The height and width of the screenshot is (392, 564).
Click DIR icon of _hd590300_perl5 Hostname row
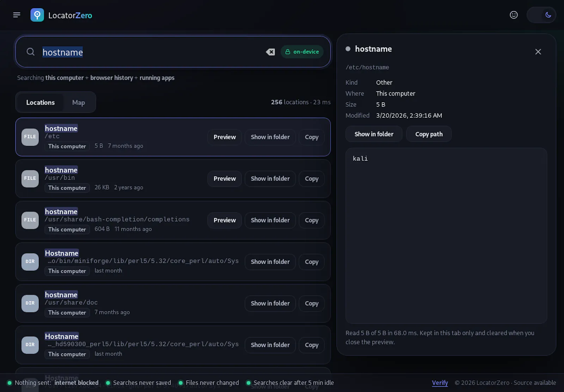coord(30,345)
